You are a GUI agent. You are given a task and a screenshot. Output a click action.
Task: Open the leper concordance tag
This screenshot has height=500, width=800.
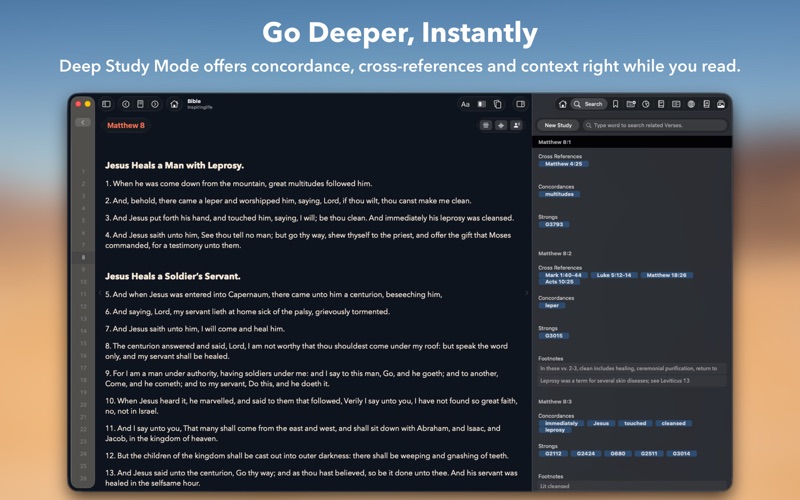[x=552, y=305]
